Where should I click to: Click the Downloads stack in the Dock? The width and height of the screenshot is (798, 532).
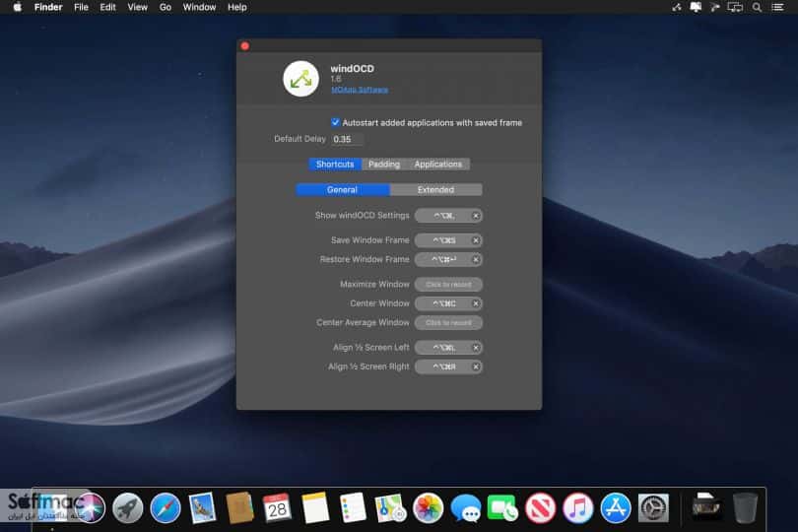(705, 506)
